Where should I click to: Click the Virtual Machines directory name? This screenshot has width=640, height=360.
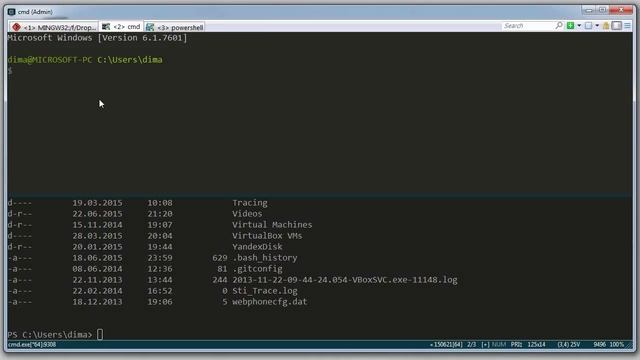click(x=272, y=225)
